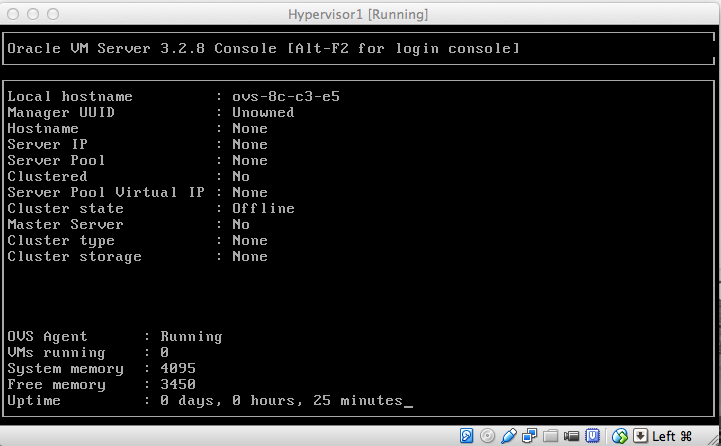
Task: Toggle the video capture camera icon
Action: tap(571, 436)
